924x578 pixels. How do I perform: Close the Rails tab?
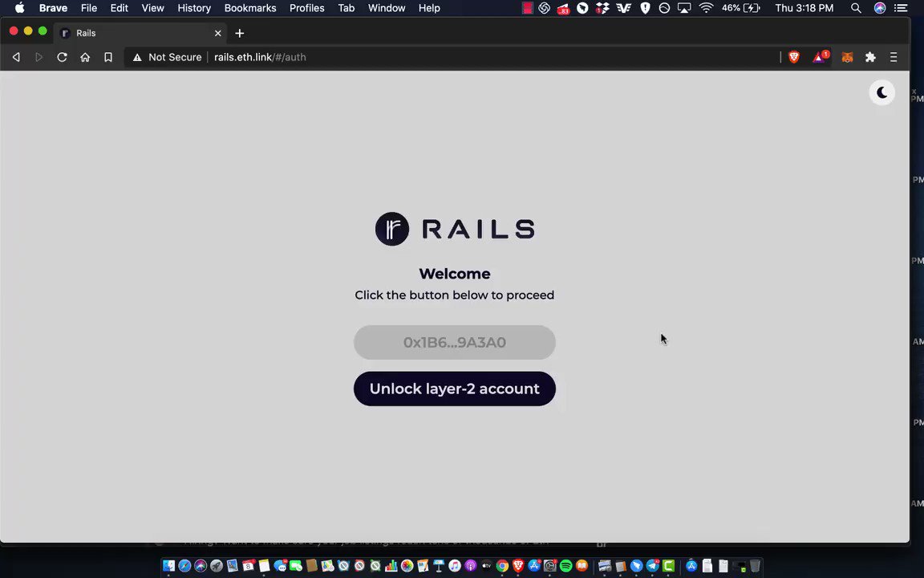click(x=218, y=33)
